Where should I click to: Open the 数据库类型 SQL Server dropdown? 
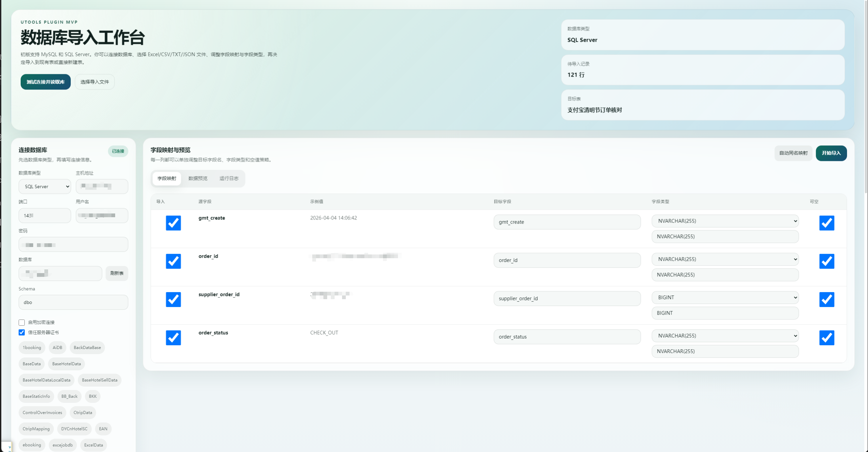45,186
